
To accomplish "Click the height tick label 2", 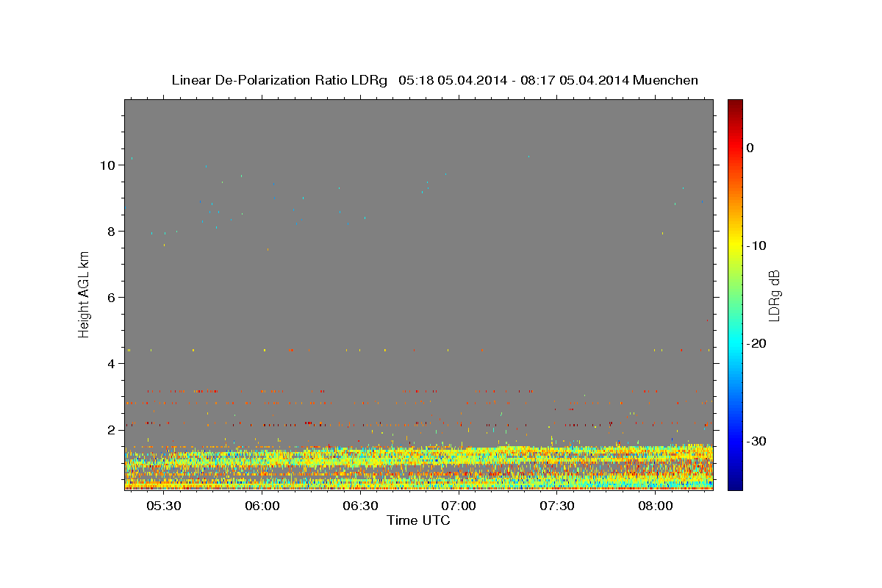I will tap(112, 430).
